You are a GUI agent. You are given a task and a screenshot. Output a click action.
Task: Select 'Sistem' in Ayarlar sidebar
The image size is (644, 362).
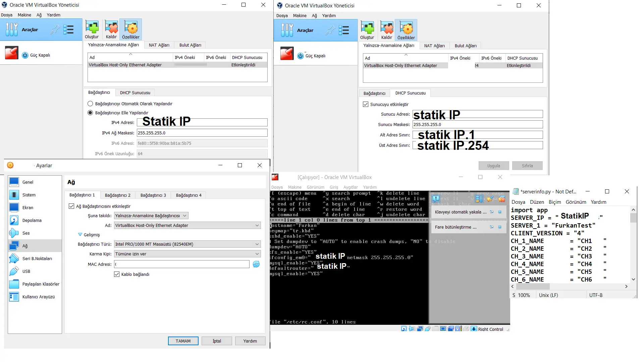click(x=35, y=195)
